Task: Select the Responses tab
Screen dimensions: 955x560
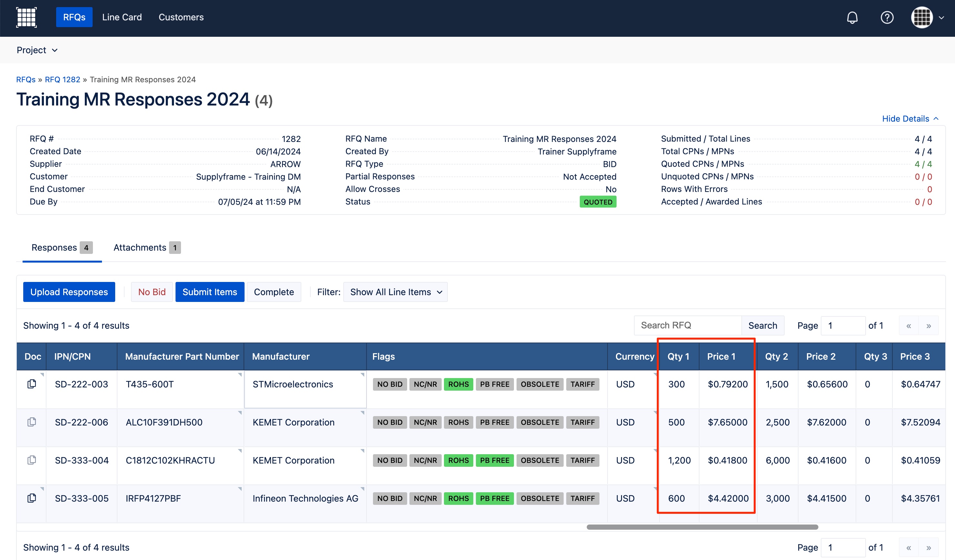Action: tap(54, 247)
